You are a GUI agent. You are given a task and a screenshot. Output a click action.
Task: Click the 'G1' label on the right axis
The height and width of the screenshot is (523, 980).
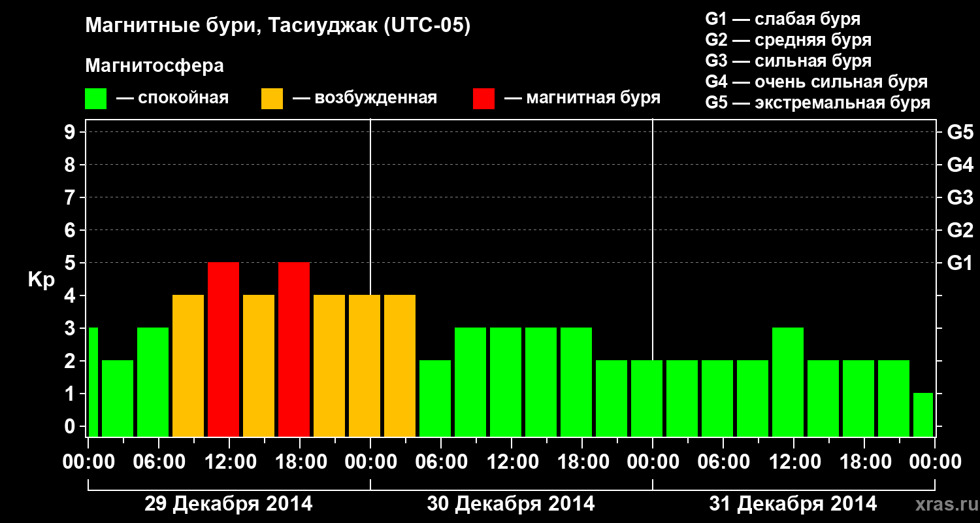tap(960, 263)
